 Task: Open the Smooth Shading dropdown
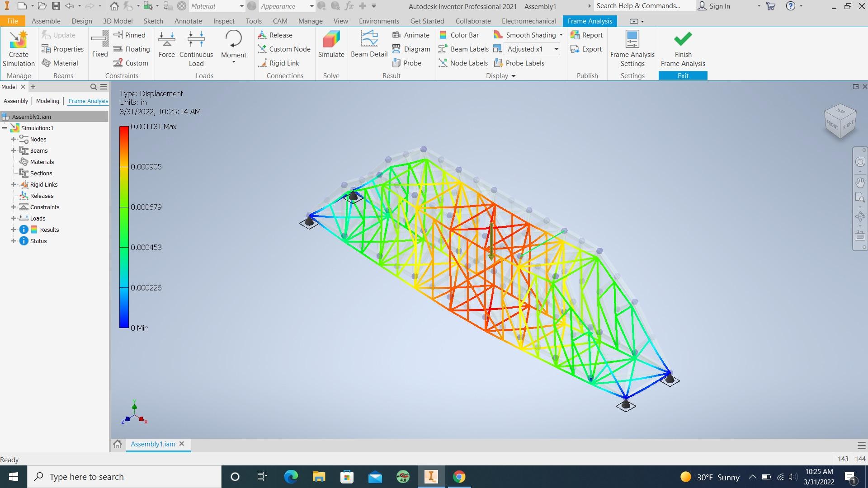[x=561, y=35]
